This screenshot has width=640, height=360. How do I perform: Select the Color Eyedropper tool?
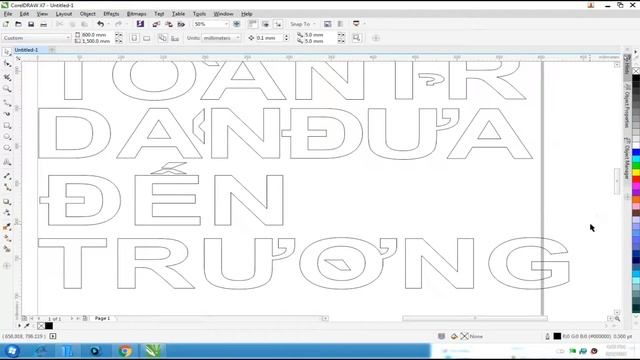coord(7,227)
